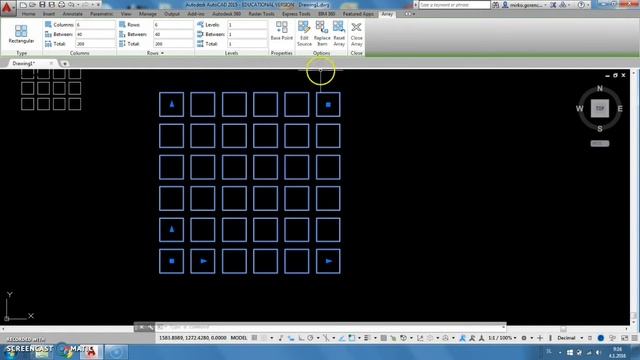Click the Edit Source tool
Image resolution: width=640 pixels, height=360 pixels.
(x=304, y=33)
